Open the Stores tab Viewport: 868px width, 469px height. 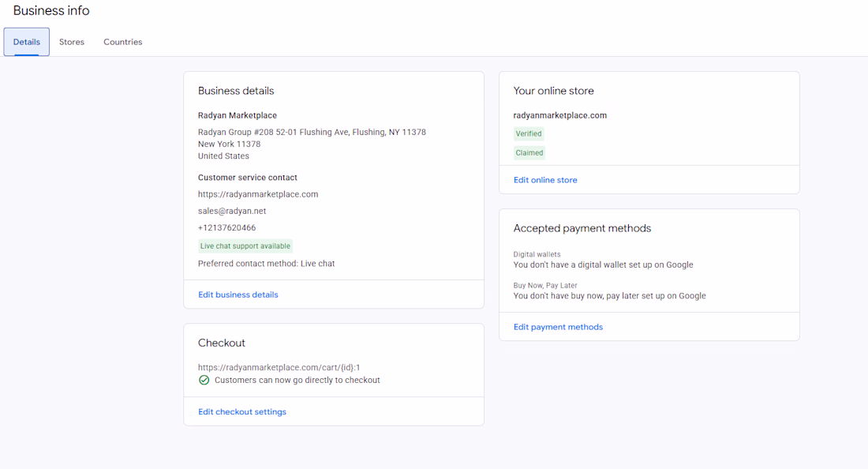[72, 42]
